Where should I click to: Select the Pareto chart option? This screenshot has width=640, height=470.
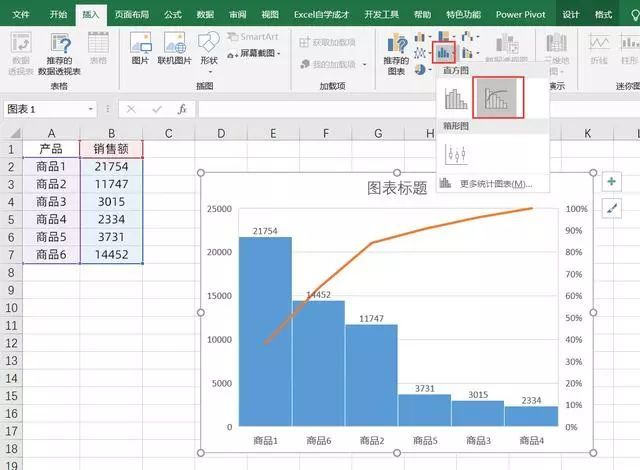[497, 98]
